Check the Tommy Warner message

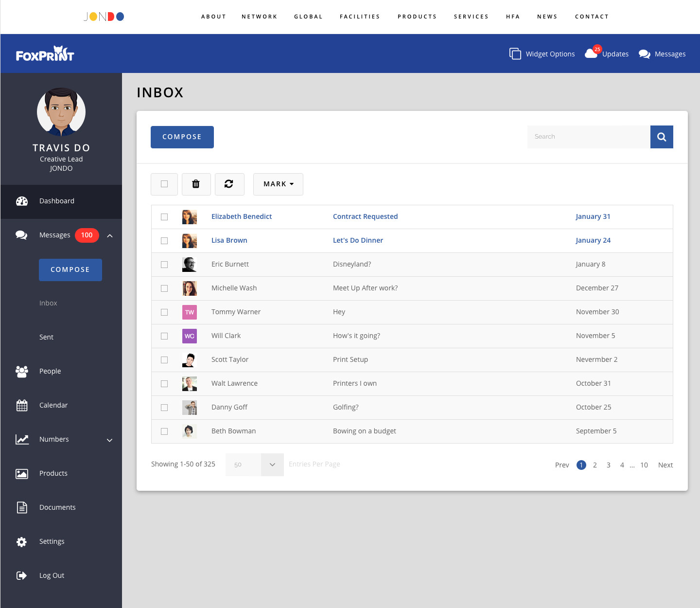[164, 312]
